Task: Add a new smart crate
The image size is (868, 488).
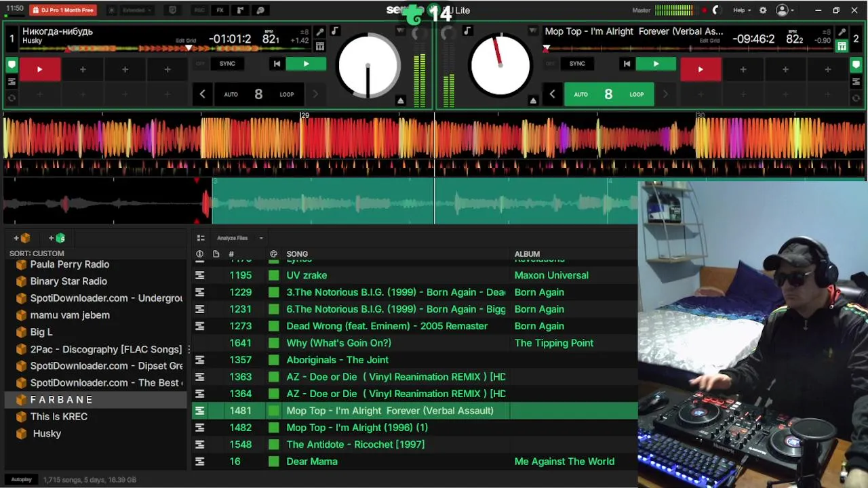Action: point(56,238)
